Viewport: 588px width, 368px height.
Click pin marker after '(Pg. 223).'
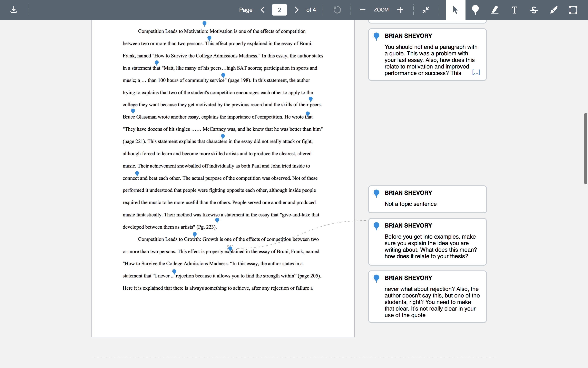(217, 220)
